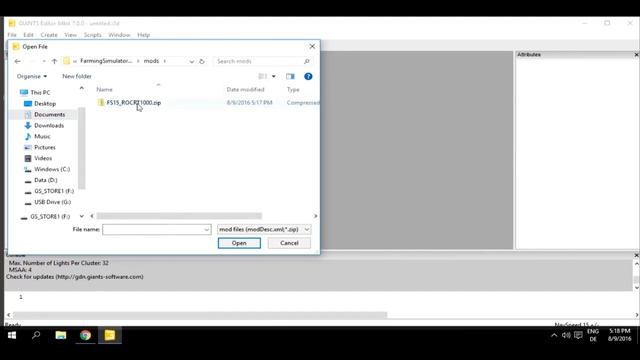640x360 pixels.
Task: Open the Create menu in GIANTS Editor
Action: click(49, 35)
